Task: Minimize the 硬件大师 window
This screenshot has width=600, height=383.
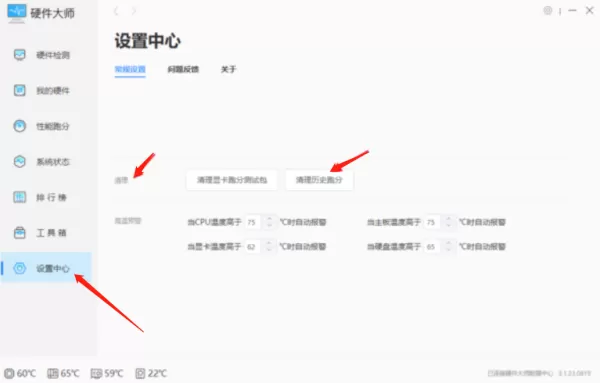Action: pos(572,11)
